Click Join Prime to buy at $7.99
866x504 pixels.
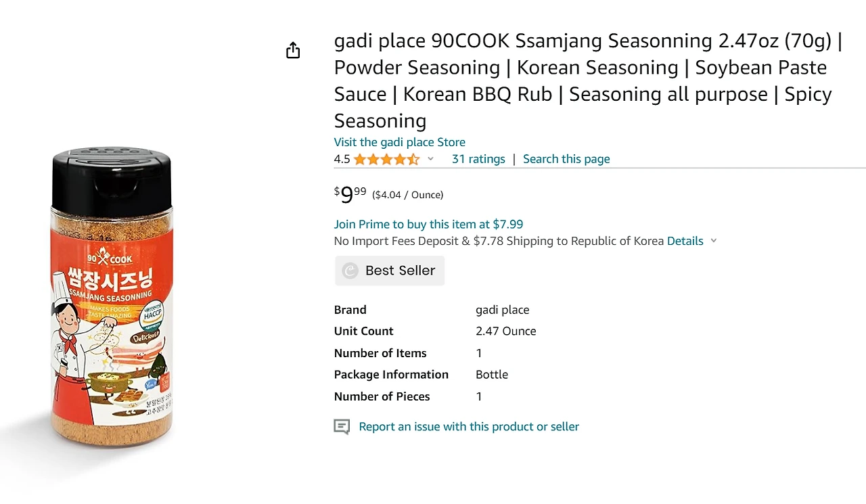tap(428, 224)
